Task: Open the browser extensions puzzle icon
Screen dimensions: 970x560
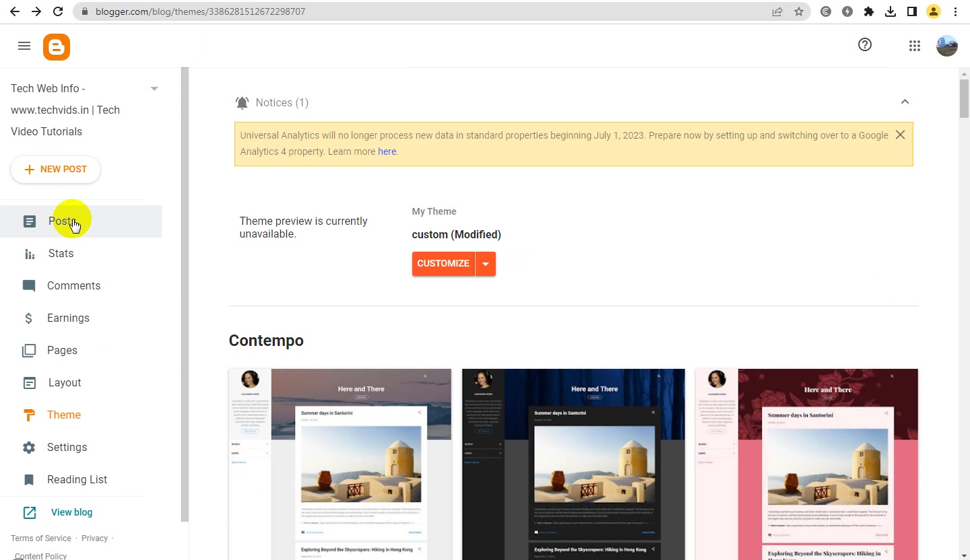Action: tap(869, 11)
